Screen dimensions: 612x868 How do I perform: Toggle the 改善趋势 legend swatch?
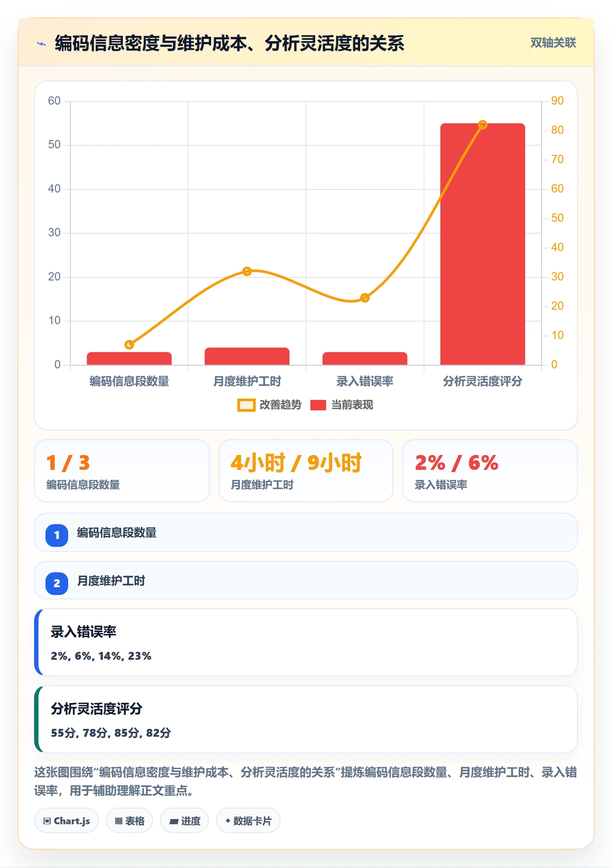(246, 405)
